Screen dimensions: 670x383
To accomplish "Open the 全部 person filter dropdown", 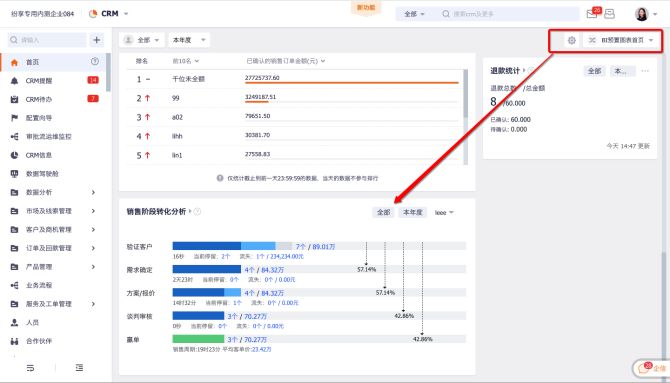I will point(142,40).
